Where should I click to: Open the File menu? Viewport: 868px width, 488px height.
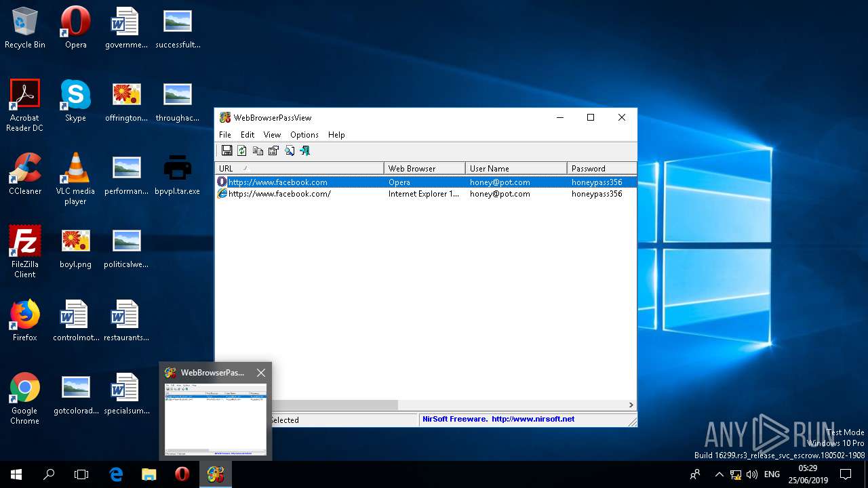(225, 135)
